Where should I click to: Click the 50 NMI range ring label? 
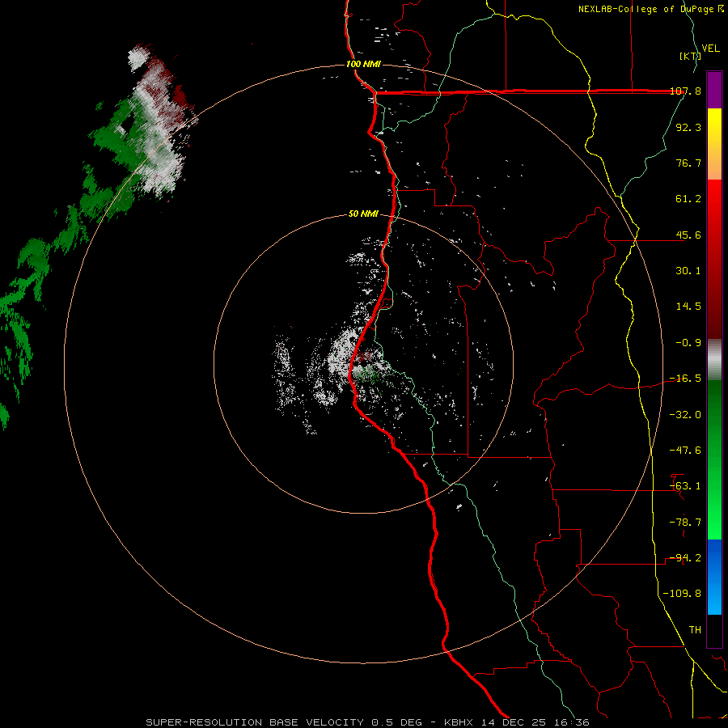click(363, 214)
